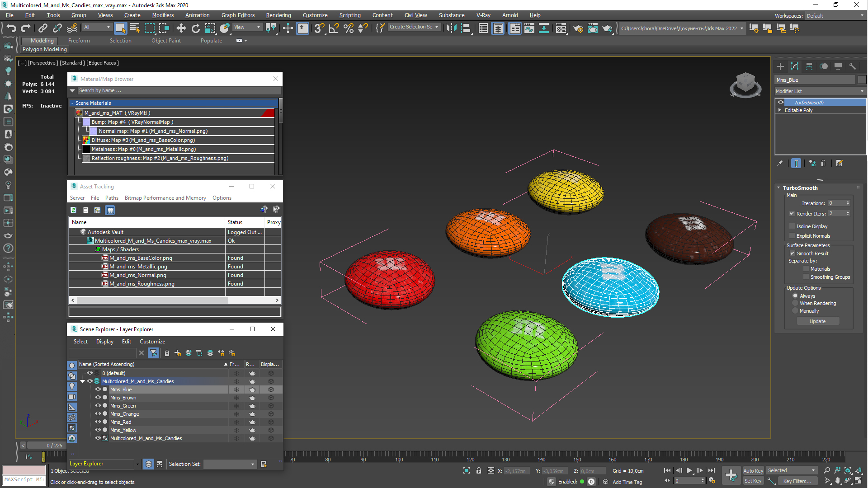Switch to the Freeform ribbon tab
This screenshot has height=488, width=868.
pyautogui.click(x=79, y=41)
